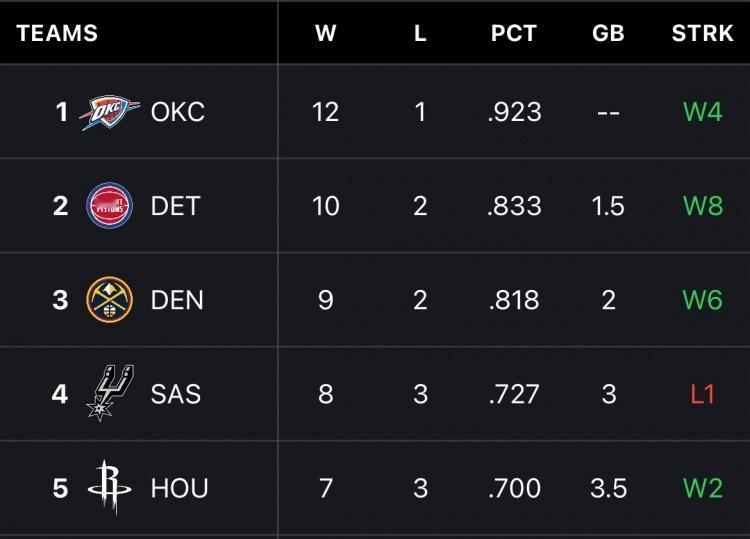
Task: Click the Houston Rockets logo
Action: (109, 488)
